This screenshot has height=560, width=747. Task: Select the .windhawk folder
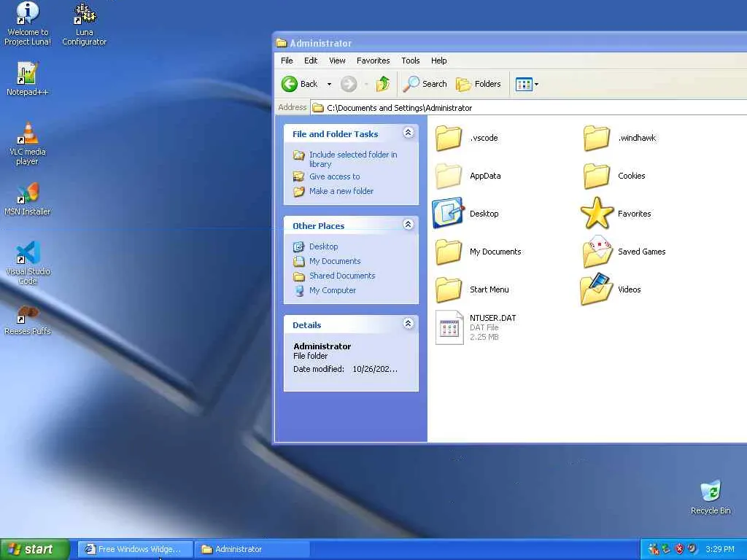click(619, 138)
